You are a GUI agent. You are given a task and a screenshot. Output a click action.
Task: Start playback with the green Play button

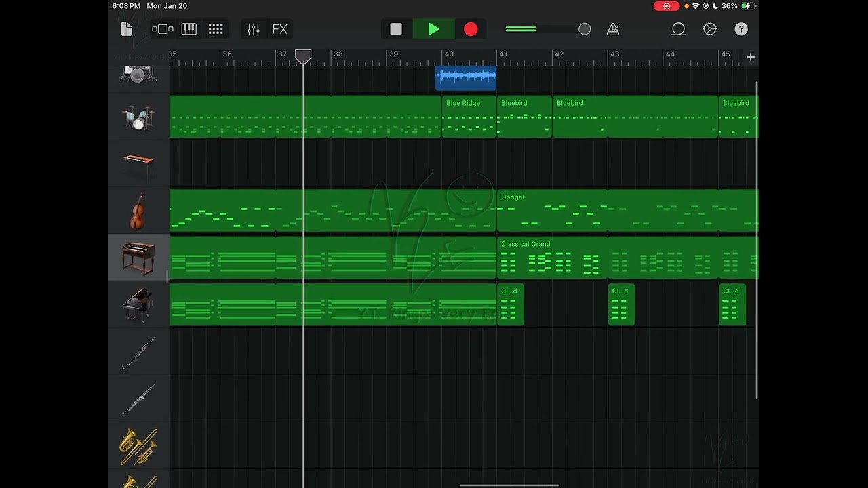433,29
